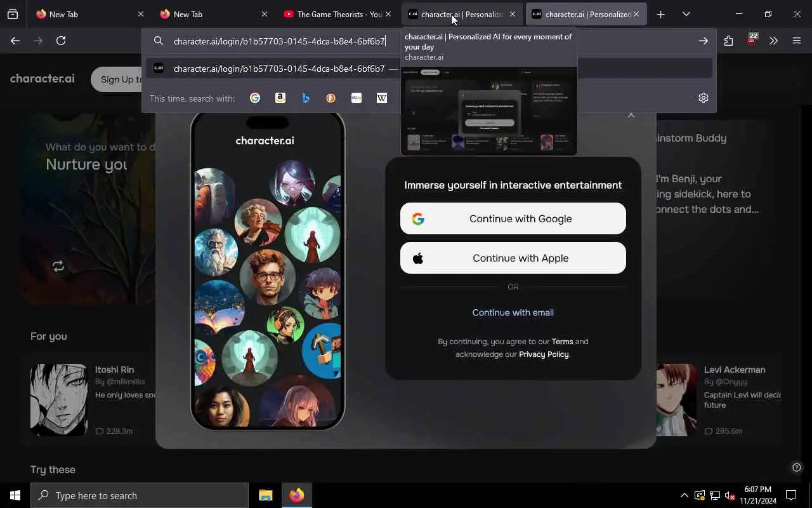The height and width of the screenshot is (508, 812).
Task: Open File Explorer from taskbar
Action: 266,495
